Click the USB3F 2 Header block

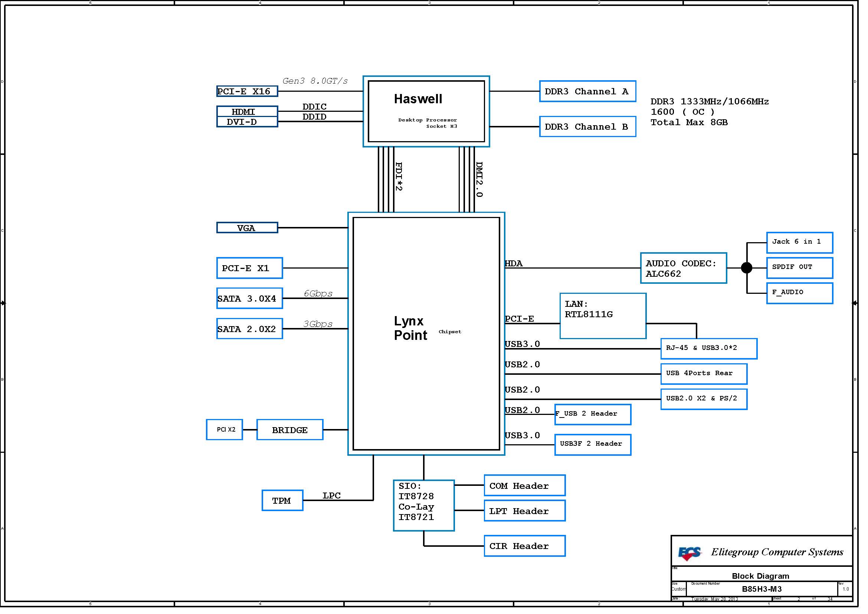click(593, 445)
